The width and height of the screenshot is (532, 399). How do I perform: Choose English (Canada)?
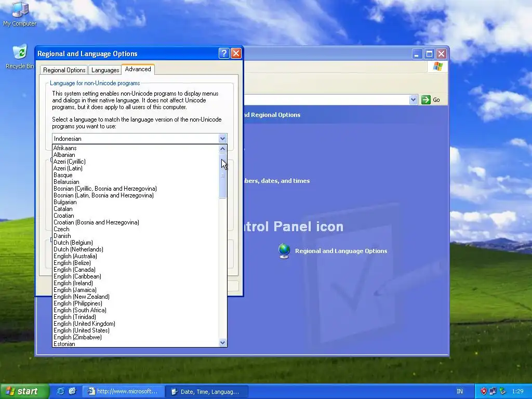[x=136, y=270]
